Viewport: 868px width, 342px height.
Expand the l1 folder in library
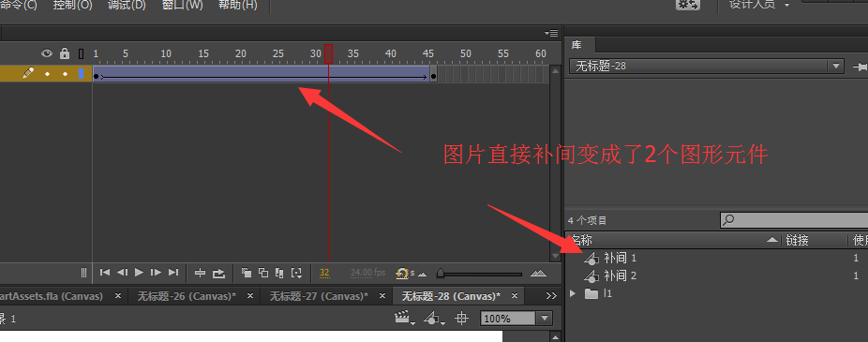click(573, 293)
